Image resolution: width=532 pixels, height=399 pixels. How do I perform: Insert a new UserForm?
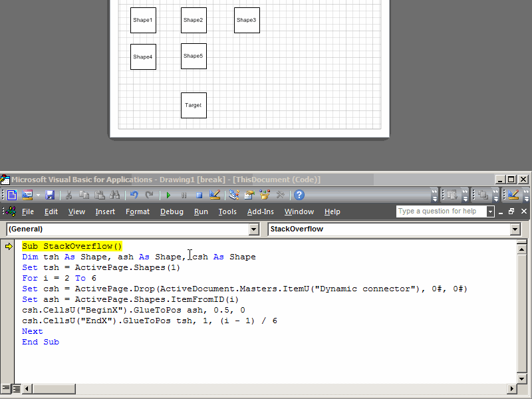click(x=27, y=195)
